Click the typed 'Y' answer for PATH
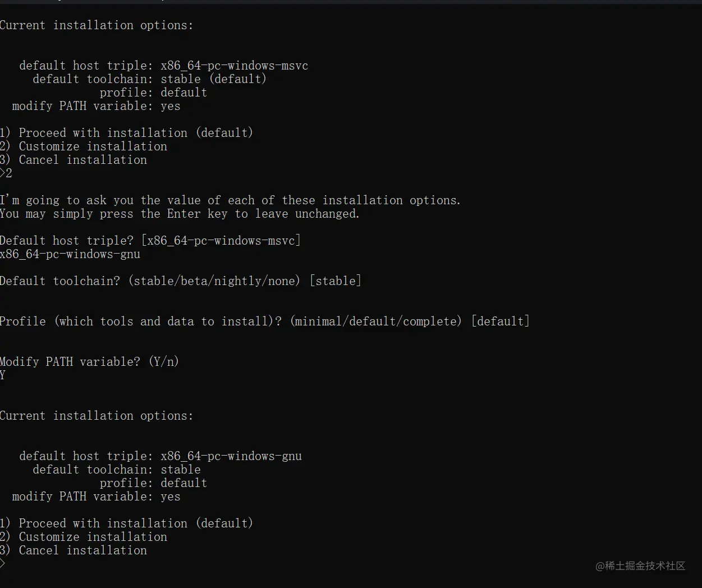This screenshot has width=702, height=588. (3, 375)
